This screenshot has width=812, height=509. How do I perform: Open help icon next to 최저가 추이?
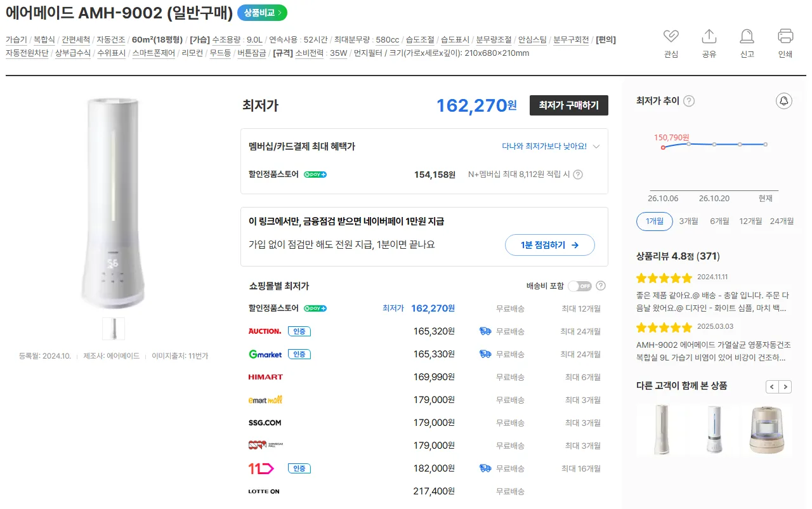click(689, 101)
